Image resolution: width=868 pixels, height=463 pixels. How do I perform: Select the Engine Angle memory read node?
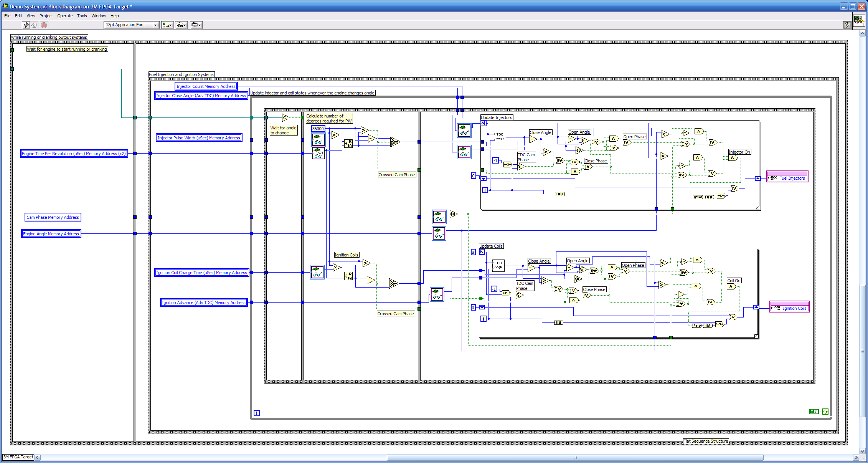439,233
